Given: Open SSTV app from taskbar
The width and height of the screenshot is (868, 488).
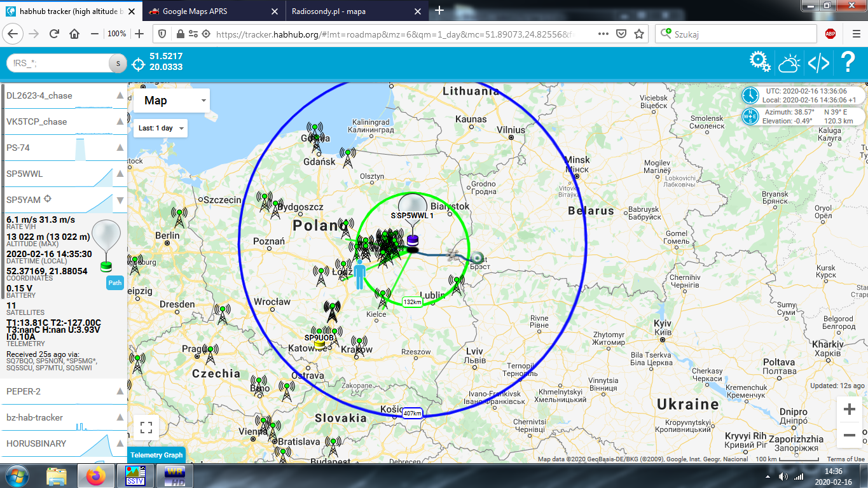Looking at the screenshot, I should [x=135, y=475].
